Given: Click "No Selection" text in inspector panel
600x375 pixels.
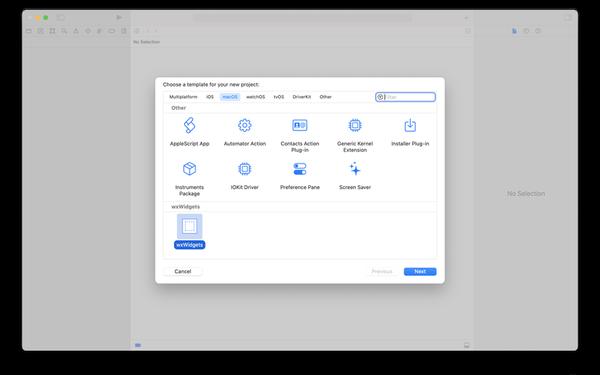Looking at the screenshot, I should [526, 194].
